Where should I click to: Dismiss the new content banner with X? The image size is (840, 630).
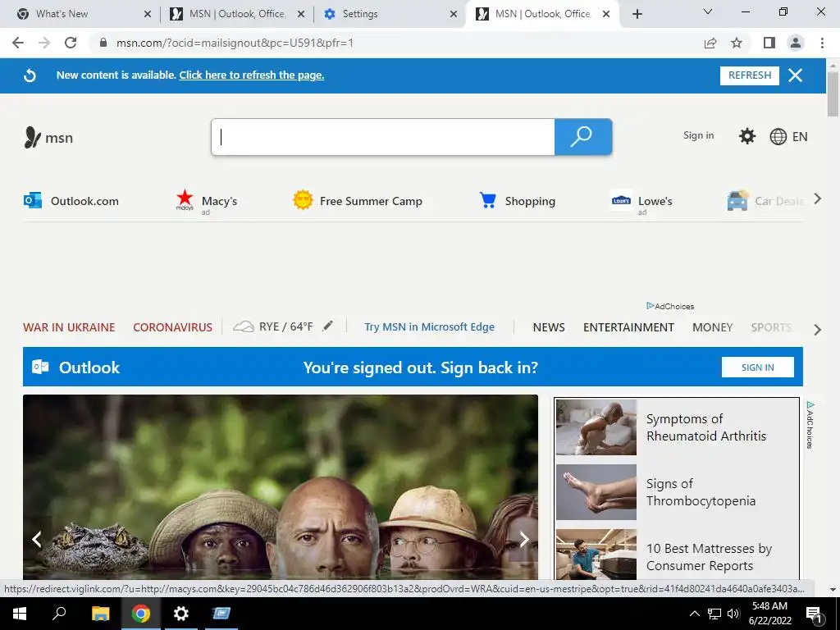pyautogui.click(x=795, y=75)
